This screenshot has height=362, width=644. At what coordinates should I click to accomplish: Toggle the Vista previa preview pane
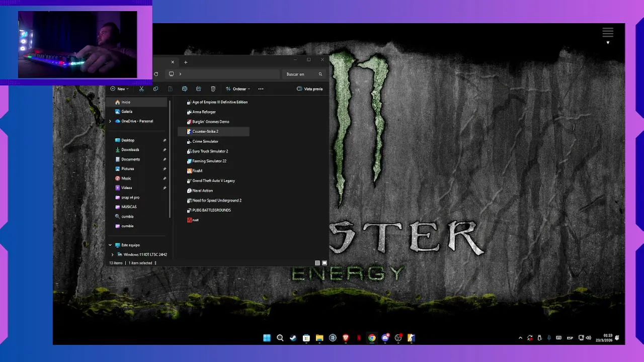pos(310,89)
